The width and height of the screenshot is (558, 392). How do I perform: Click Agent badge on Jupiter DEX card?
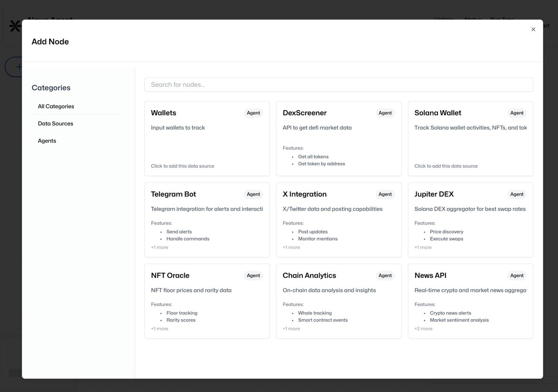[x=517, y=194]
